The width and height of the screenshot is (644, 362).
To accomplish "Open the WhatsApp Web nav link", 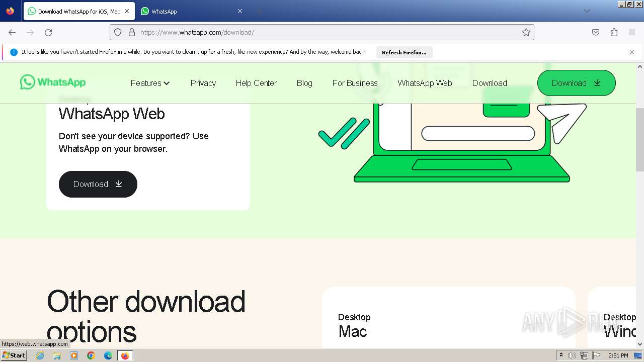I will 425,83.
